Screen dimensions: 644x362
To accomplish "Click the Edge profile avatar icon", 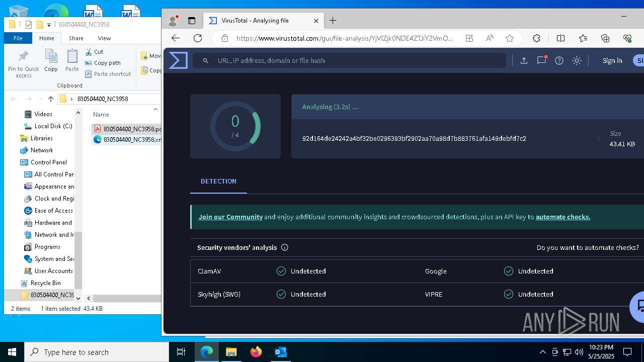I will pyautogui.click(x=173, y=21).
